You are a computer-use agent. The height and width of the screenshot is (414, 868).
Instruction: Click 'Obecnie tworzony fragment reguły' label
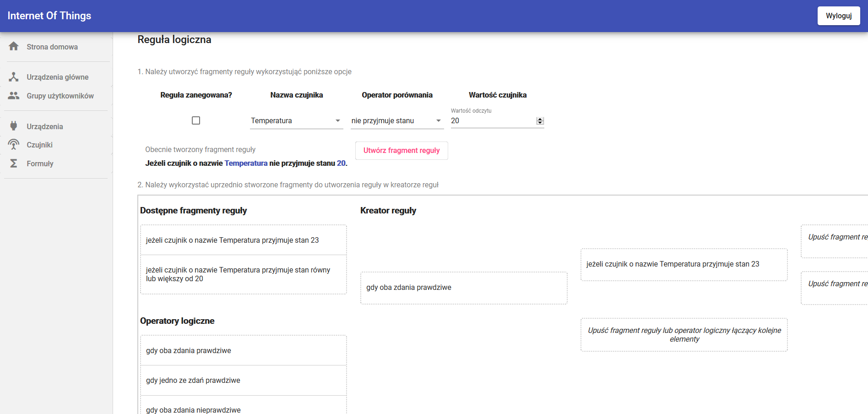click(200, 149)
